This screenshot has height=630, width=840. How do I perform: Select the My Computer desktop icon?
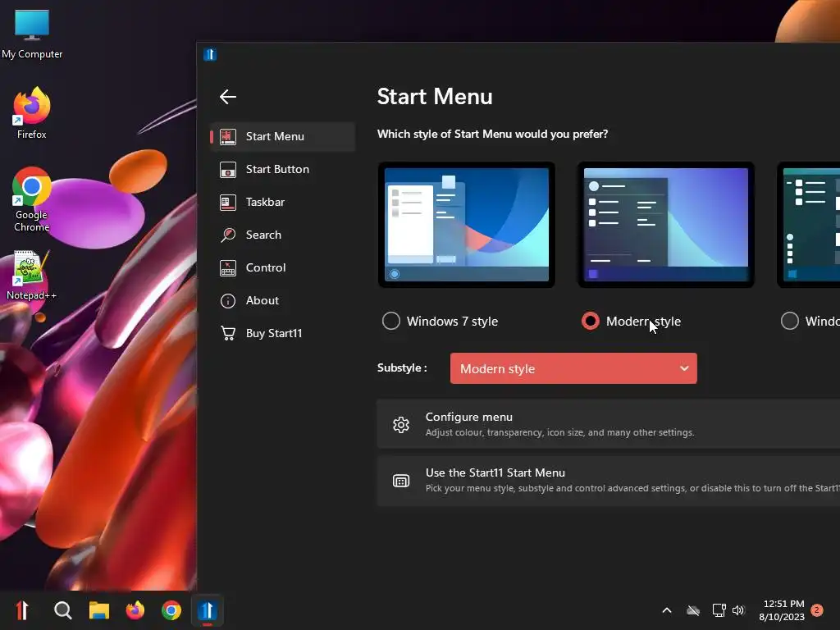tap(32, 34)
